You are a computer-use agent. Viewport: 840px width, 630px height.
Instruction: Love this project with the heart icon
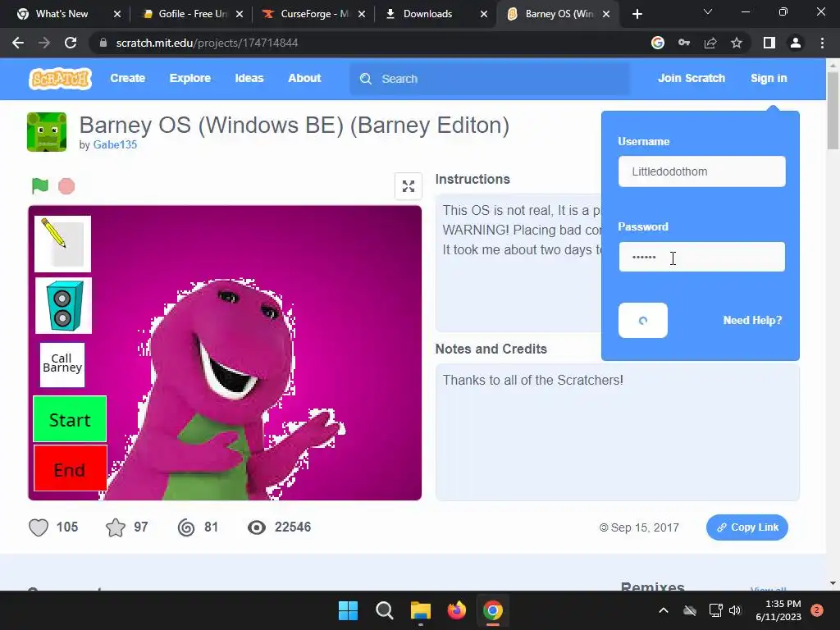tap(39, 527)
